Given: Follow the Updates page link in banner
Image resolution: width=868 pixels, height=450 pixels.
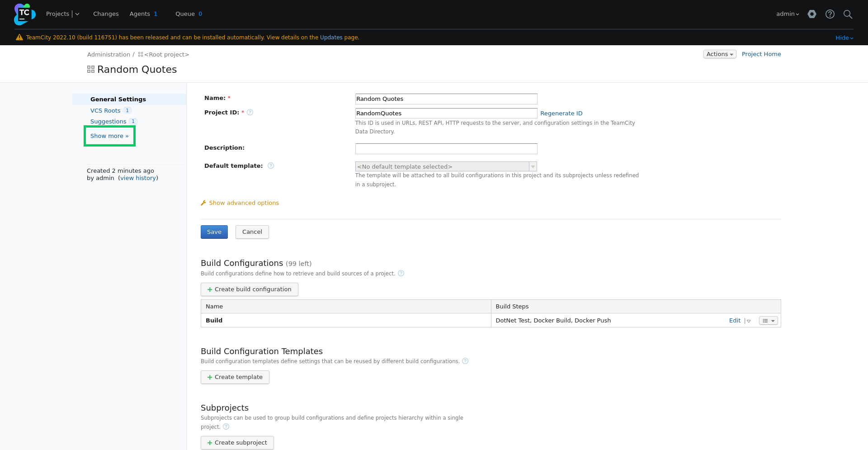Looking at the screenshot, I should point(331,38).
